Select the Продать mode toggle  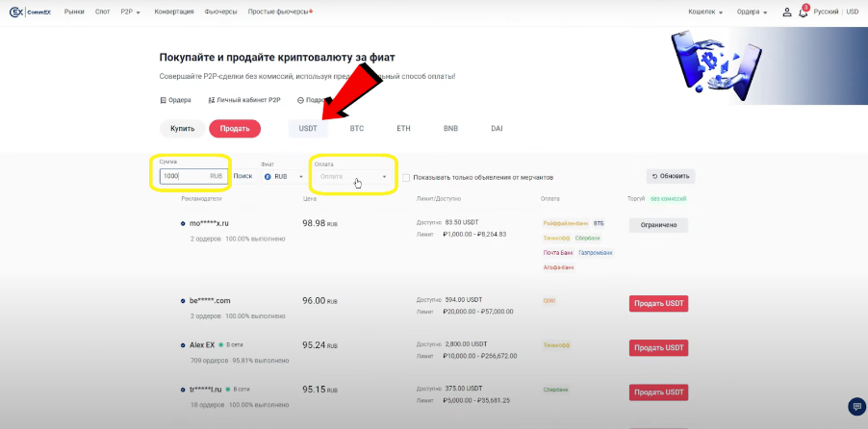pyautogui.click(x=235, y=128)
